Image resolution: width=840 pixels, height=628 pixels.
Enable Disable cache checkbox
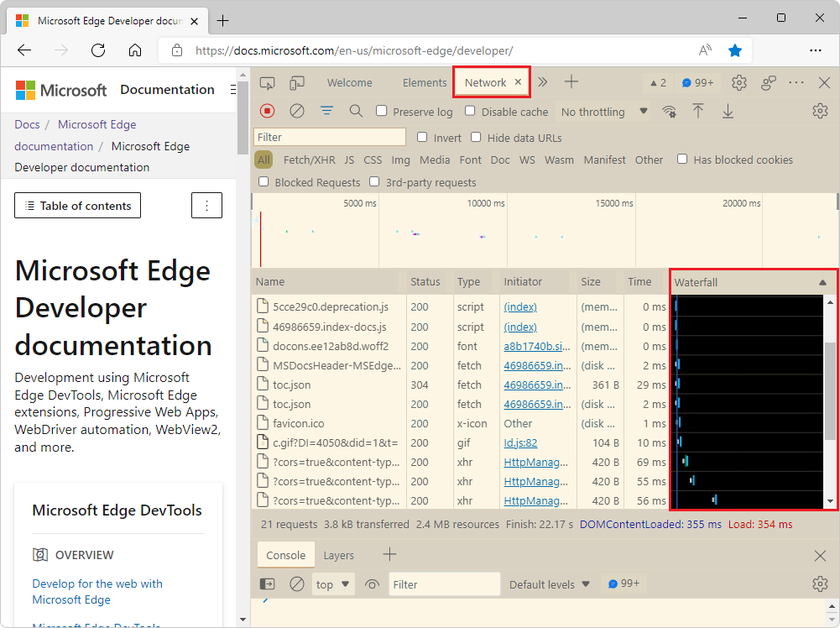[470, 111]
